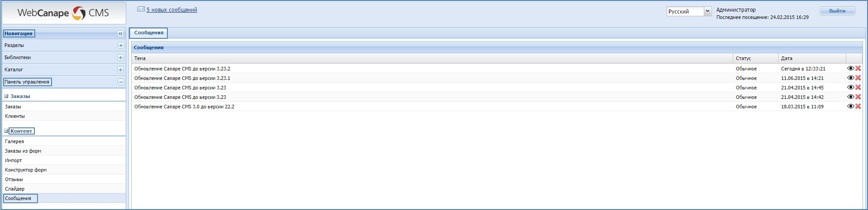This screenshot has height=210, width=868.
Task: View the 3.23.2 update message
Action: click(x=850, y=69)
